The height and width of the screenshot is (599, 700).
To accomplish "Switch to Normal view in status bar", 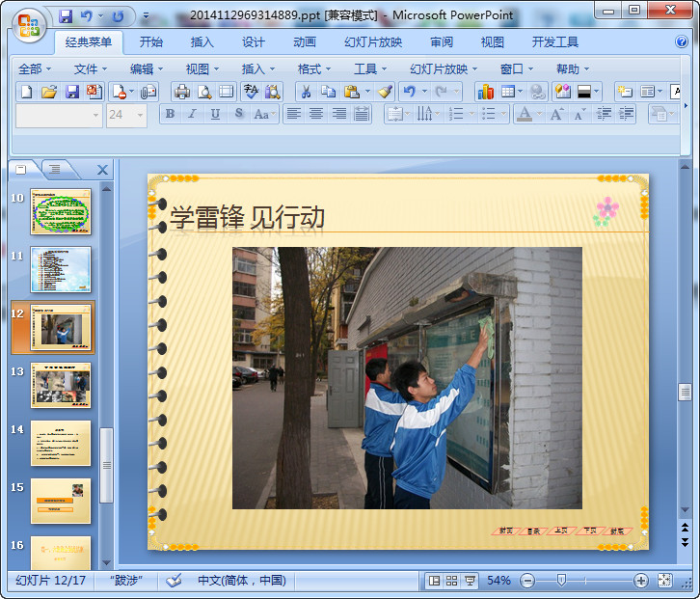I will (x=434, y=581).
